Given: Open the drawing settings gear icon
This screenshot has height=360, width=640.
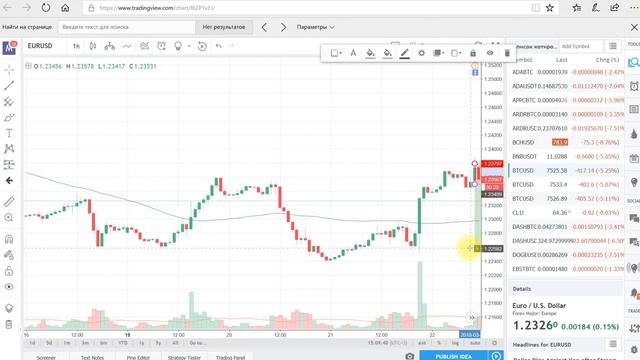Looking at the screenshot, I should [422, 53].
